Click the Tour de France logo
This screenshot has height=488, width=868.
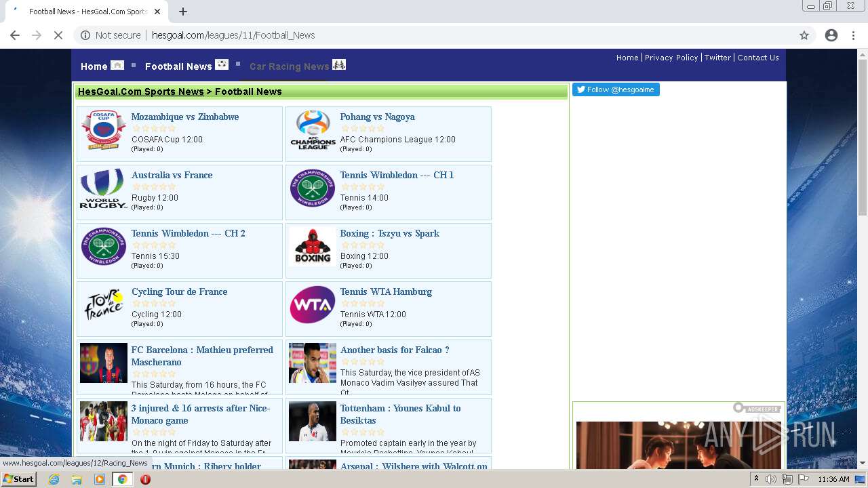click(x=103, y=305)
